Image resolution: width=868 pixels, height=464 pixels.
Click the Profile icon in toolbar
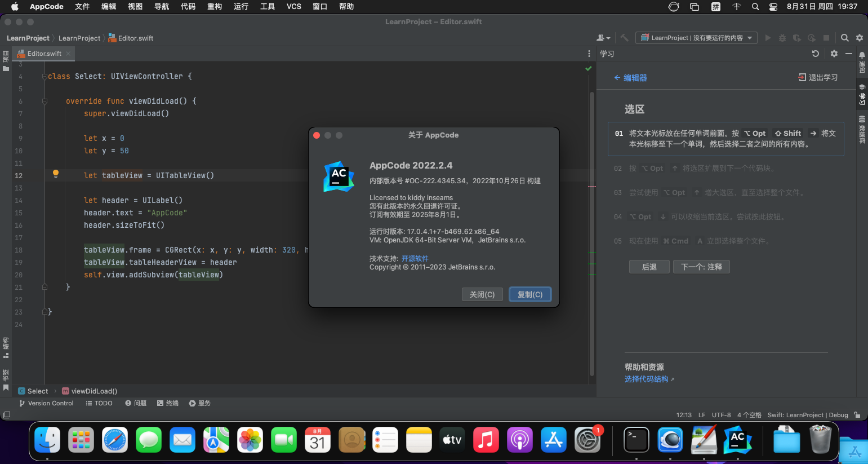point(812,38)
